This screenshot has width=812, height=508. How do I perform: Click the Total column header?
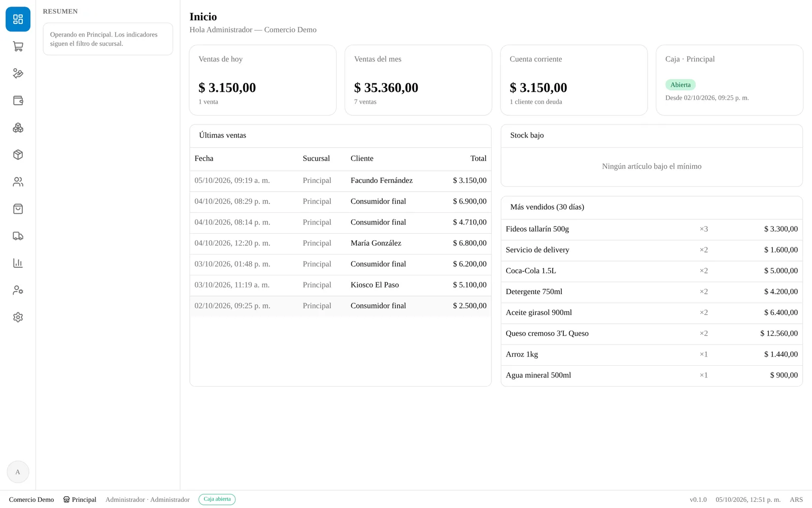(478, 158)
